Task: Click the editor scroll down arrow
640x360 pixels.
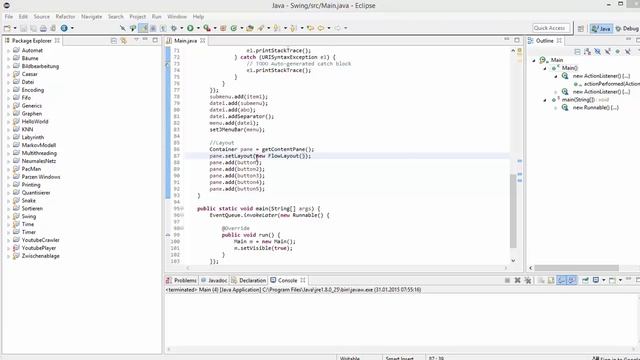Action: click(513, 260)
